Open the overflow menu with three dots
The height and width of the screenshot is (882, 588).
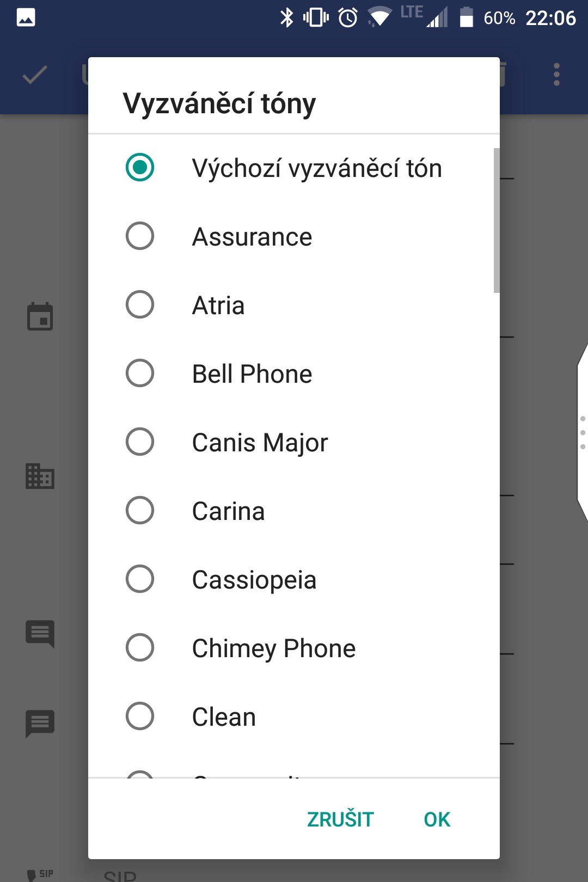click(x=556, y=76)
